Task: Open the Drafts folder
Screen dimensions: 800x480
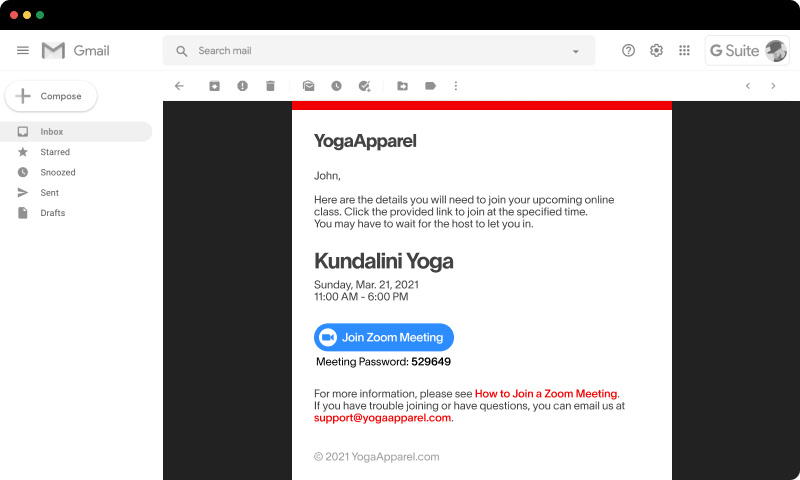Action: click(x=52, y=213)
